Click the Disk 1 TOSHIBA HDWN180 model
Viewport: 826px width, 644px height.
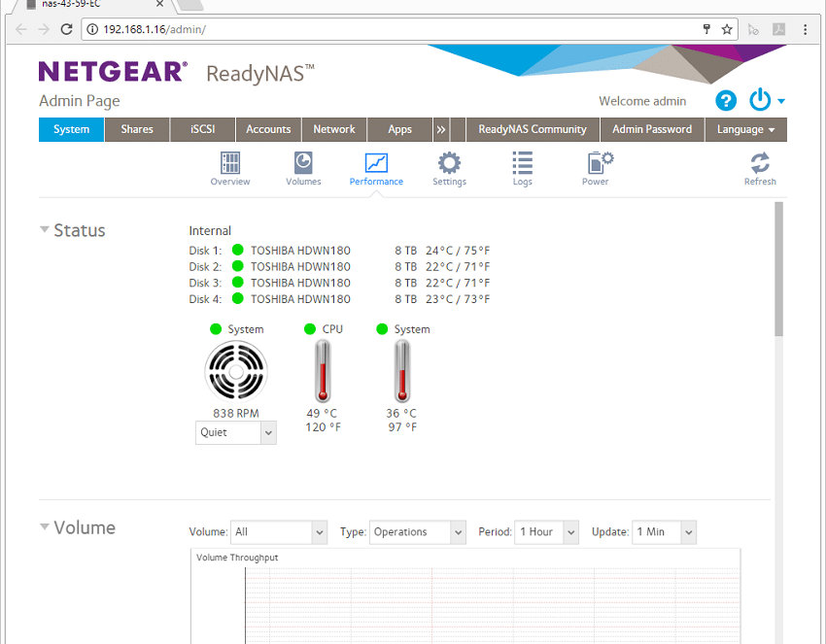pos(300,251)
